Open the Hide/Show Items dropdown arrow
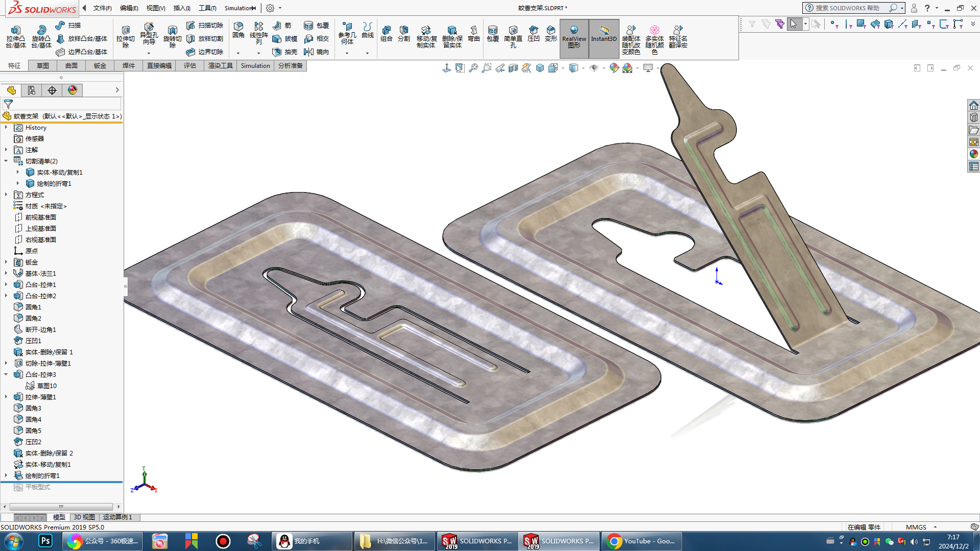Viewport: 980px width, 551px height. point(604,68)
